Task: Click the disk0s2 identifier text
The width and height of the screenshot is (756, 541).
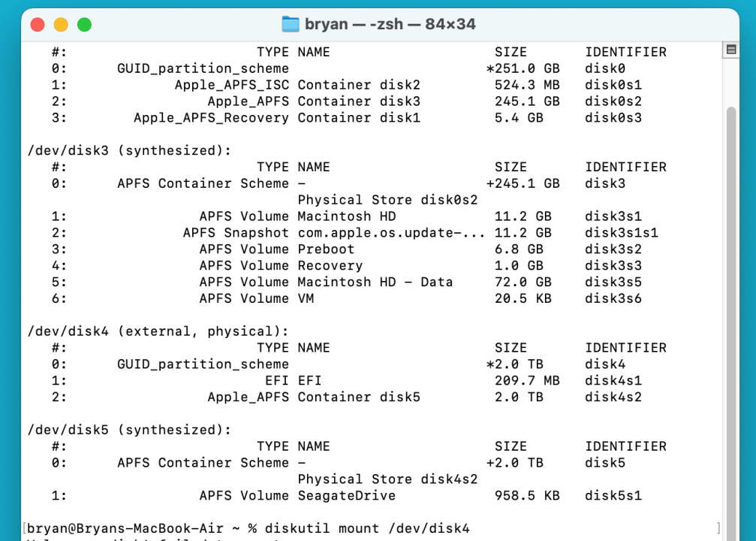Action: point(613,101)
